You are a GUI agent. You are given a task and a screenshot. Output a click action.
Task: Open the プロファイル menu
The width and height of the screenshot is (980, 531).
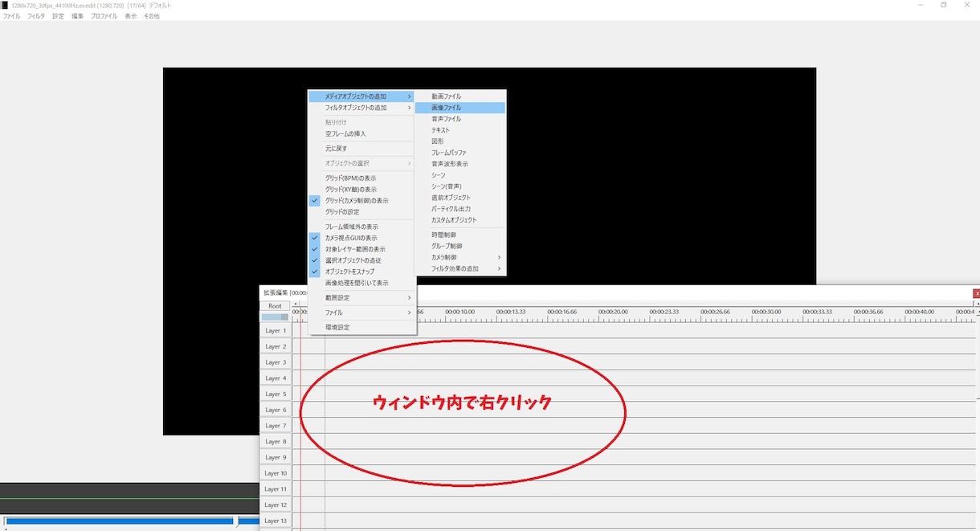[104, 16]
